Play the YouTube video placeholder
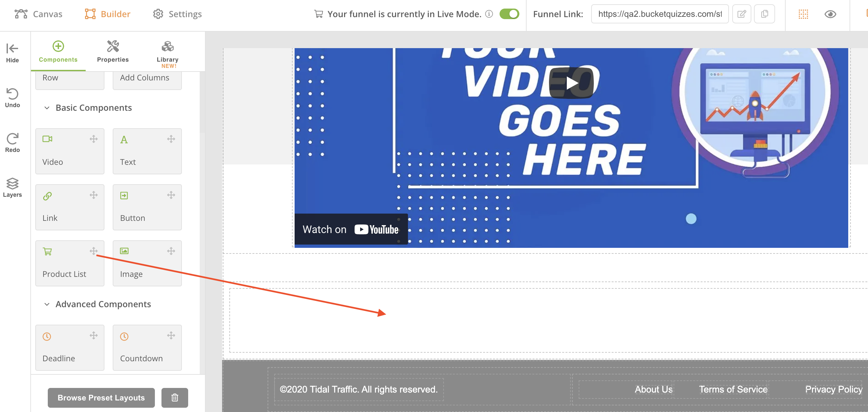868x412 pixels. point(571,83)
